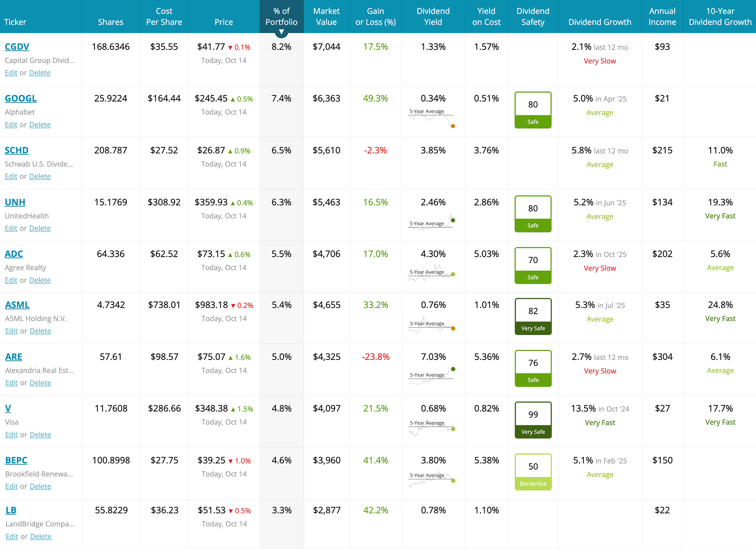View Visa 5-Year Average yield sparkline
Viewport: 756px width, 549px height.
pyautogui.click(x=432, y=428)
